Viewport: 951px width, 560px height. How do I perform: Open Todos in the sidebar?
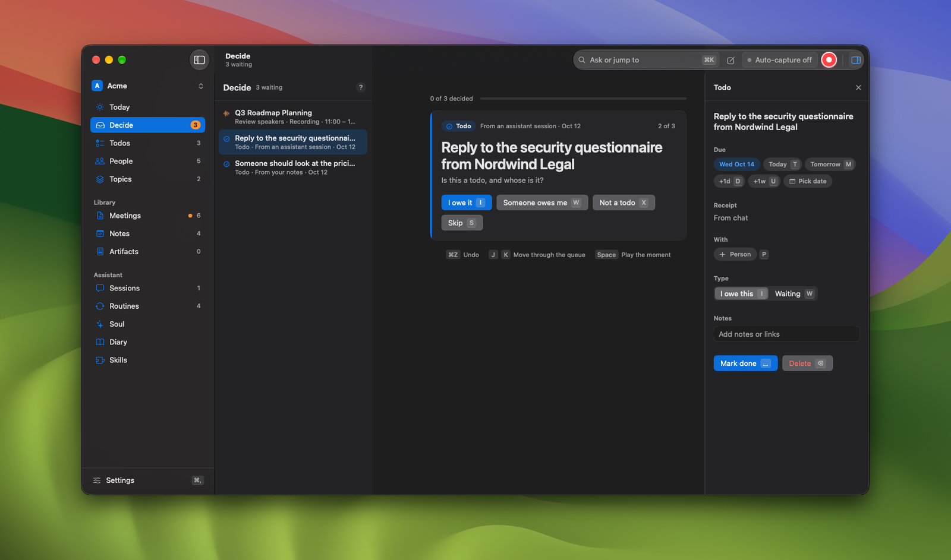click(147, 143)
